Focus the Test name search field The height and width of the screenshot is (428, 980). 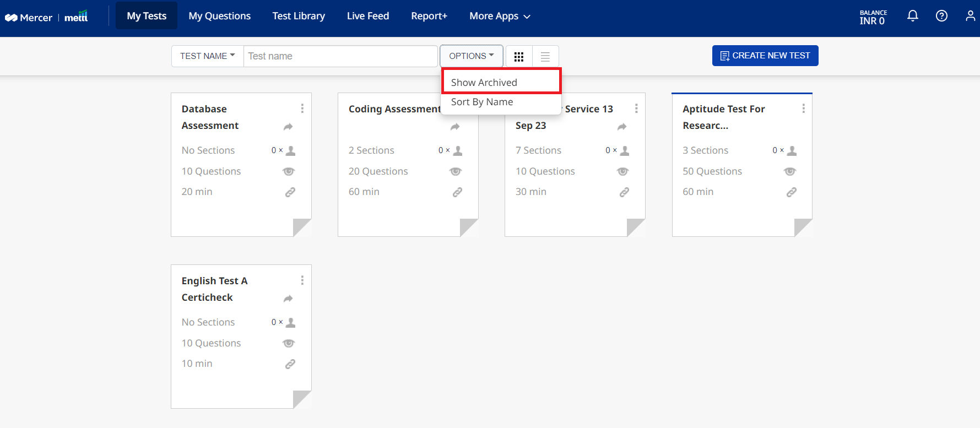[340, 56]
